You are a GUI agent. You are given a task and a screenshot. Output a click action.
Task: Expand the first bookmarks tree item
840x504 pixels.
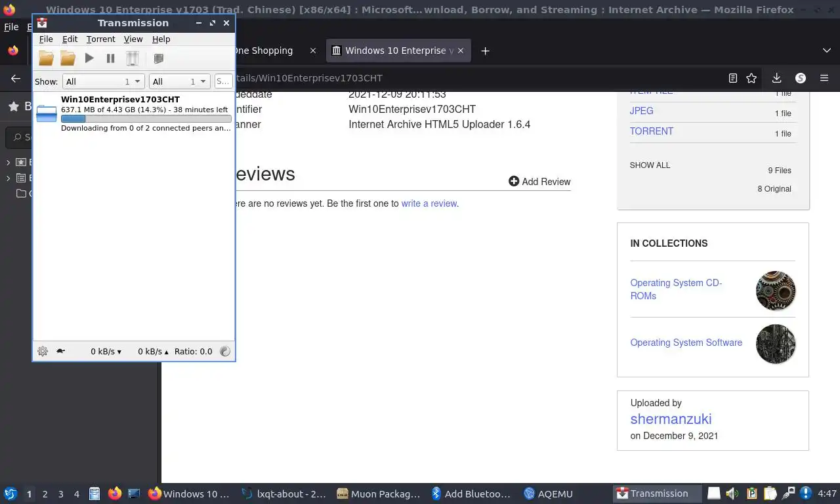coord(8,162)
